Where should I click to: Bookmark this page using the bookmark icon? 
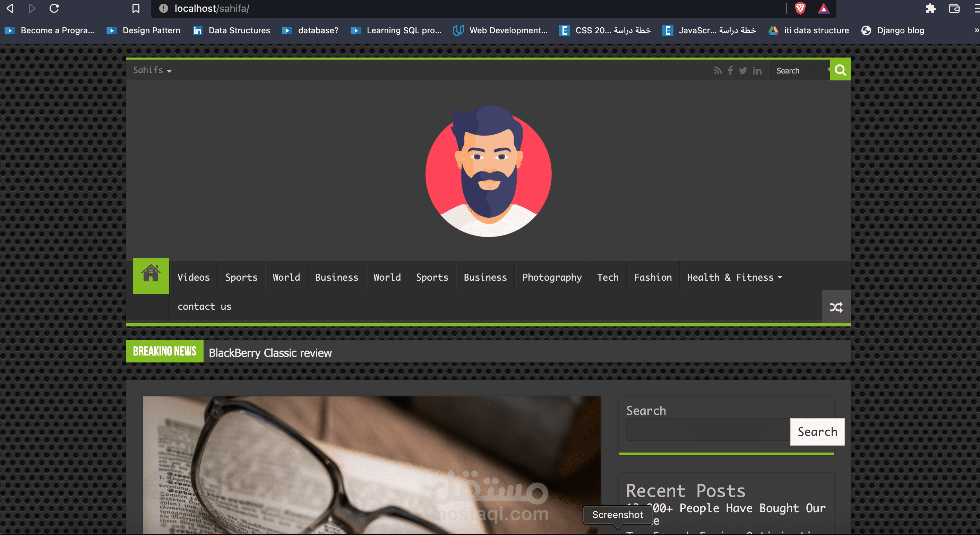136,8
